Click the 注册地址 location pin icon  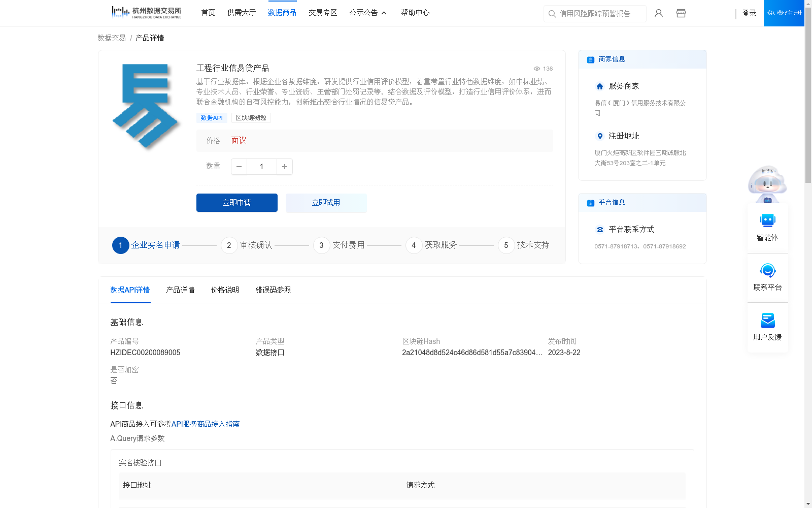pos(600,136)
